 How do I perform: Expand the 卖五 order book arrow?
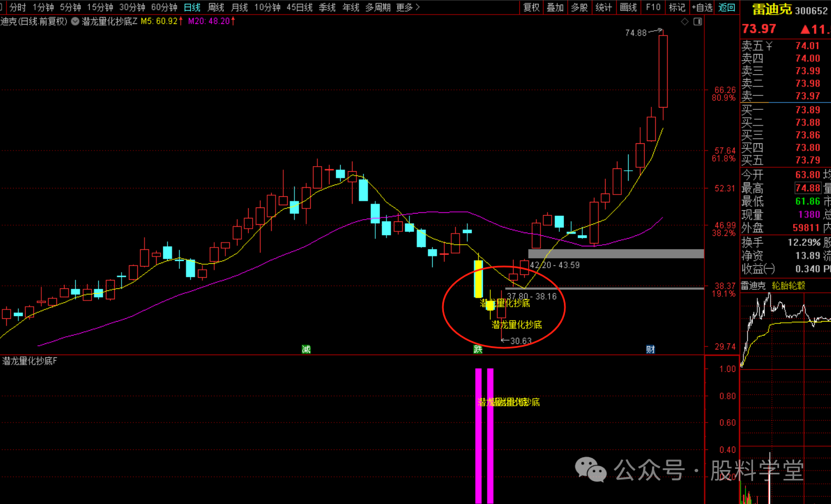(769, 46)
